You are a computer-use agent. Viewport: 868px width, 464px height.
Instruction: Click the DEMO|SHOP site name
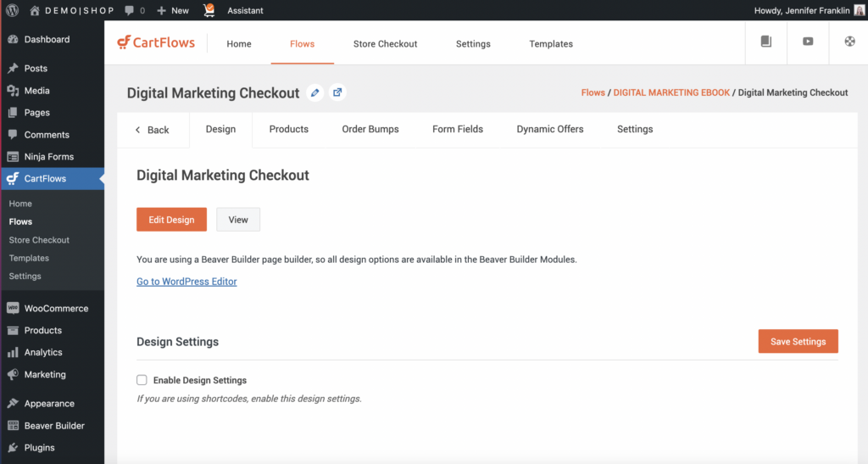tap(80, 10)
